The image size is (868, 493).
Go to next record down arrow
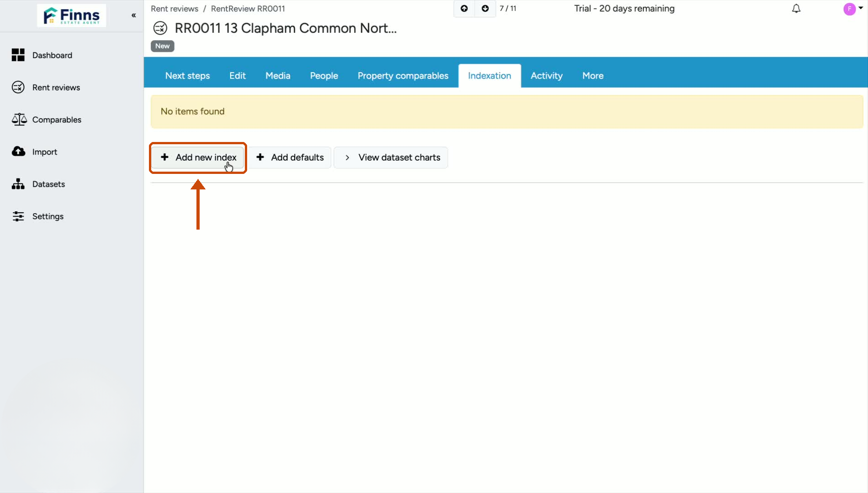(485, 9)
